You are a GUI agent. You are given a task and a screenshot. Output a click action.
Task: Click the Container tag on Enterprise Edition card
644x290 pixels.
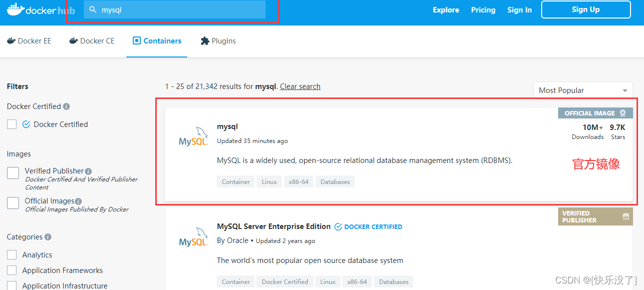[236, 281]
